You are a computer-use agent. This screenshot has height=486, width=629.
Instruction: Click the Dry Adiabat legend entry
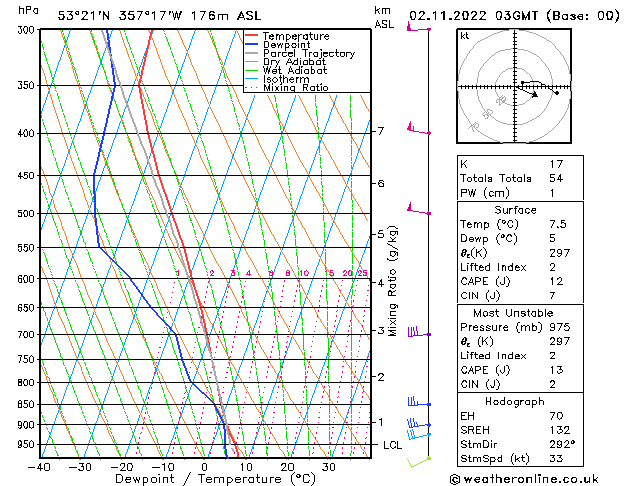pos(294,62)
